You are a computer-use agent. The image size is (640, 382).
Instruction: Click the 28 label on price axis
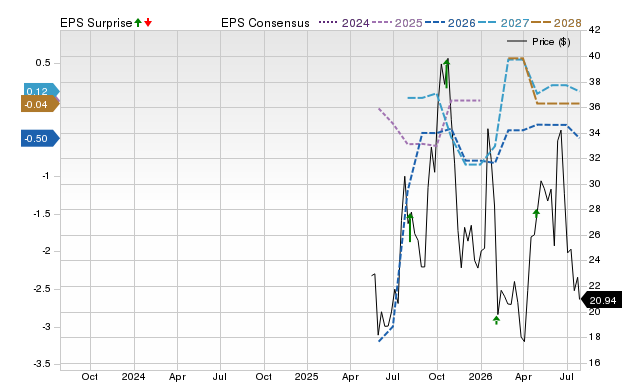(595, 209)
